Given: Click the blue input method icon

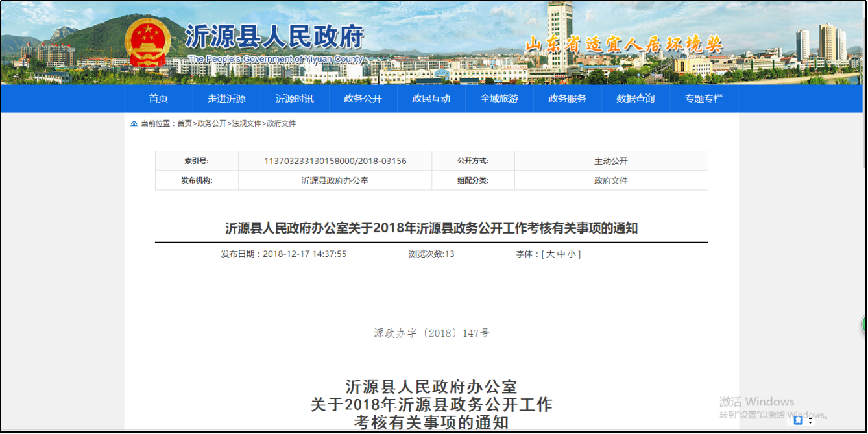Looking at the screenshot, I should click(798, 420).
